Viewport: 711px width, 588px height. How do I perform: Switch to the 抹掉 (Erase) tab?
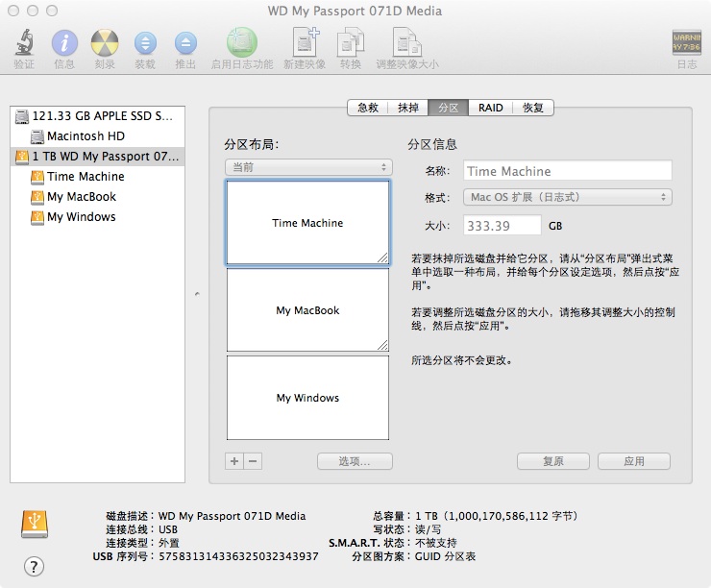coord(408,108)
